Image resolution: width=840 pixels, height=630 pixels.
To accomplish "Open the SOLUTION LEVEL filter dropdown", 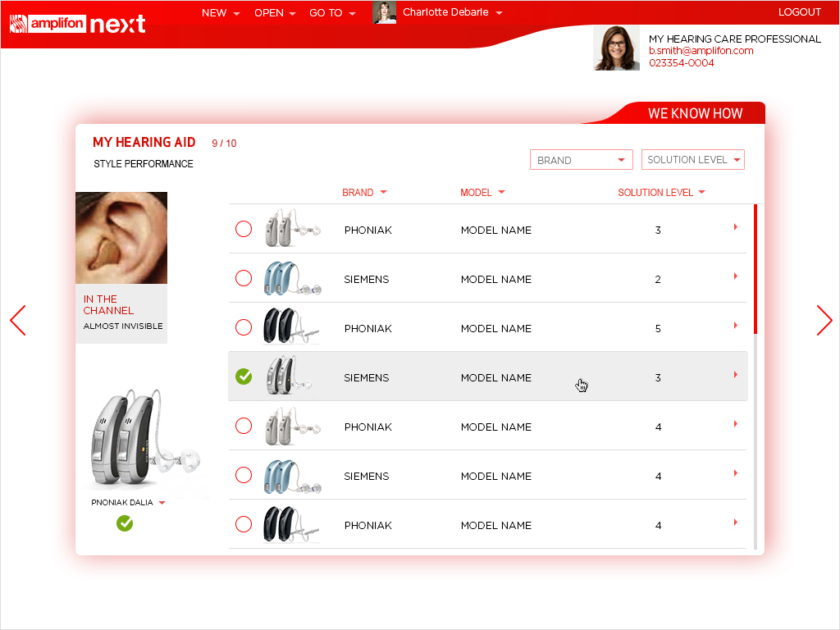I will point(693,160).
